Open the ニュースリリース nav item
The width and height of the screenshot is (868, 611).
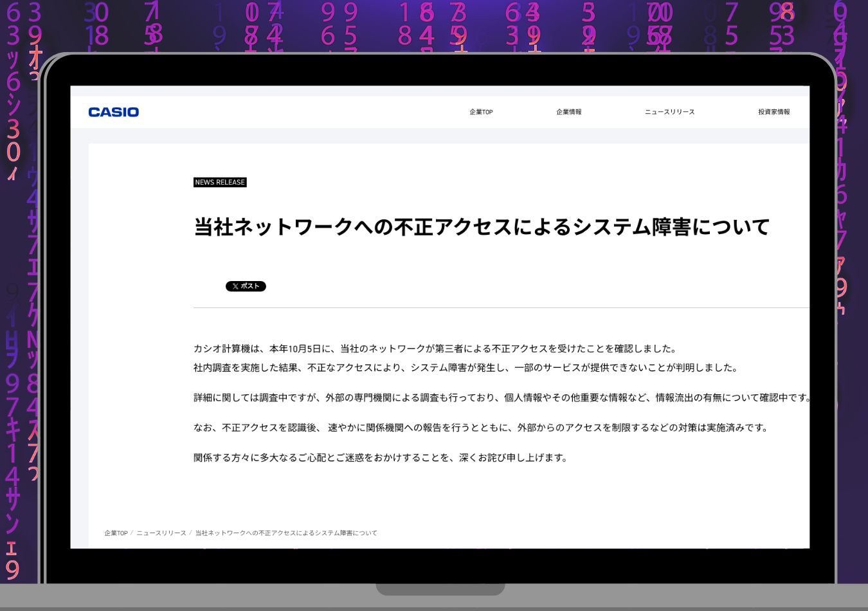(x=669, y=112)
